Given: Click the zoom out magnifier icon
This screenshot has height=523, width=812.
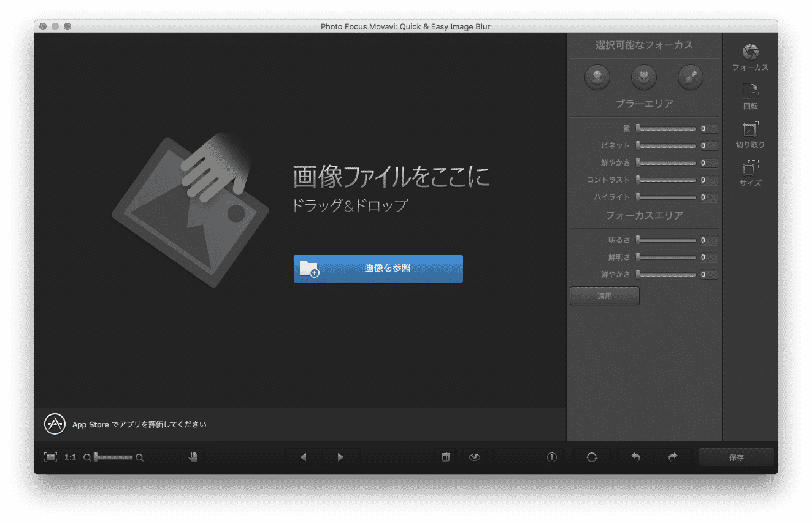Looking at the screenshot, I should tap(87, 457).
